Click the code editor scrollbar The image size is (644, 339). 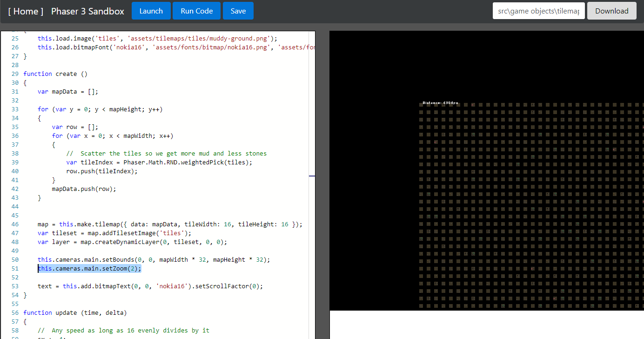(312, 177)
